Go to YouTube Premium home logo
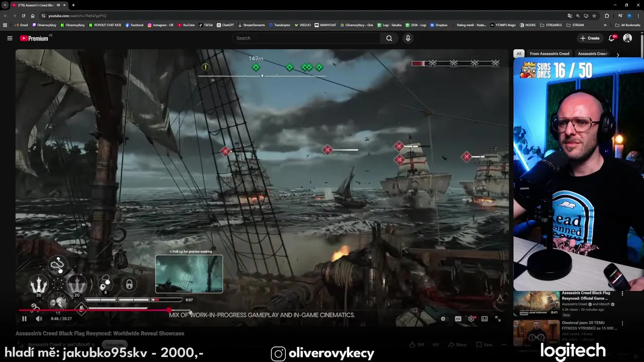 [34, 38]
